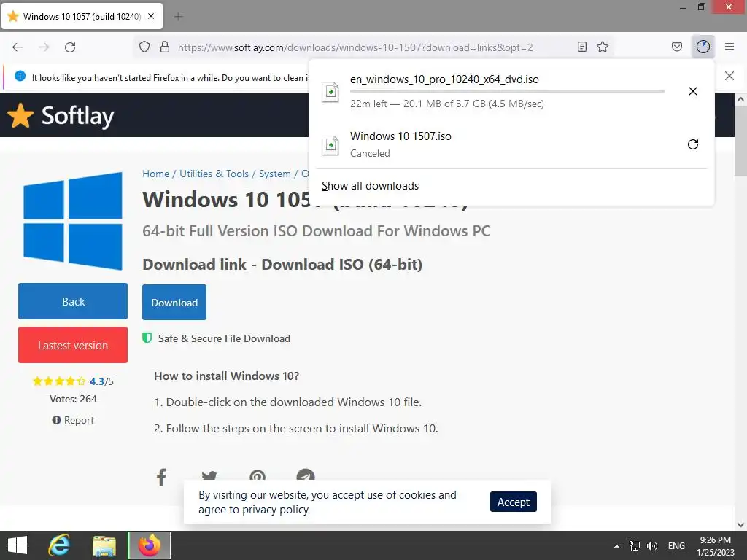This screenshot has height=560, width=747.
Task: Click the file icon of en_windows_10_pro_10240_x64_dvd.iso
Action: [x=330, y=91]
